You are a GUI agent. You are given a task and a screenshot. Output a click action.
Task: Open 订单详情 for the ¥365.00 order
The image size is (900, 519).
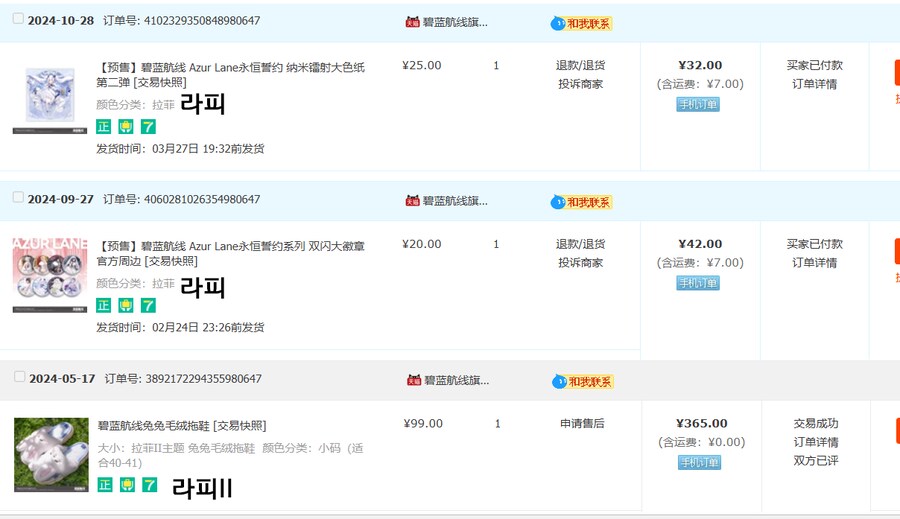point(816,442)
